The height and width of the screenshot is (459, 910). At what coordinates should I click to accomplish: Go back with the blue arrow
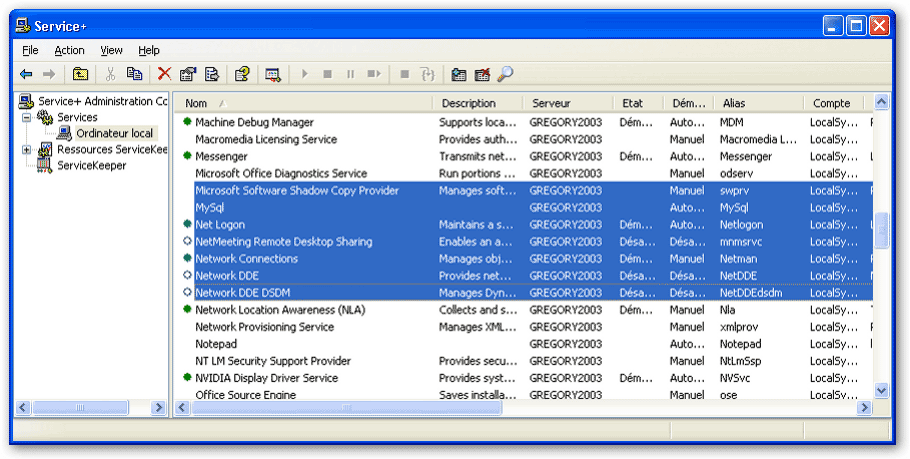26,74
